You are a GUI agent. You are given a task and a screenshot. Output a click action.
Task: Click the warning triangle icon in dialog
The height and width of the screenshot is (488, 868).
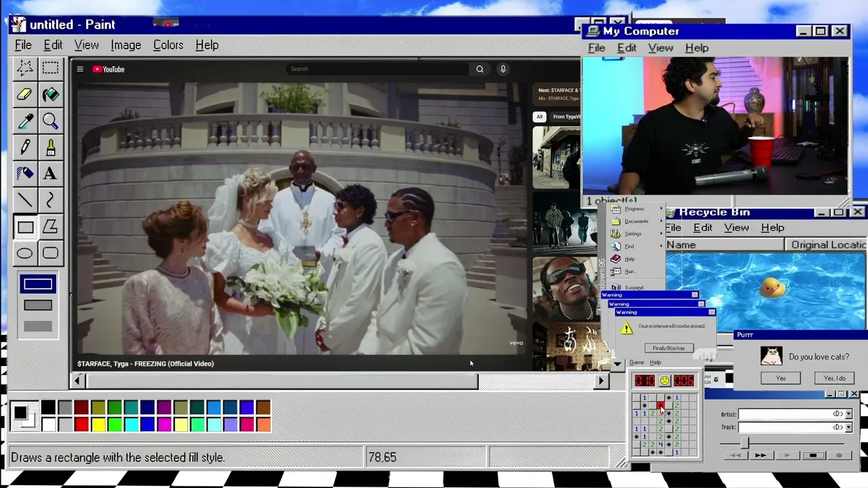point(626,329)
